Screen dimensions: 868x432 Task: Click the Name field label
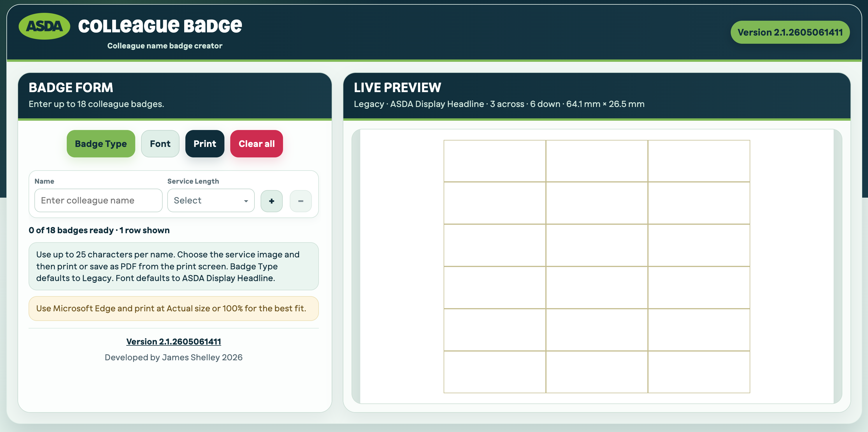[x=44, y=181]
